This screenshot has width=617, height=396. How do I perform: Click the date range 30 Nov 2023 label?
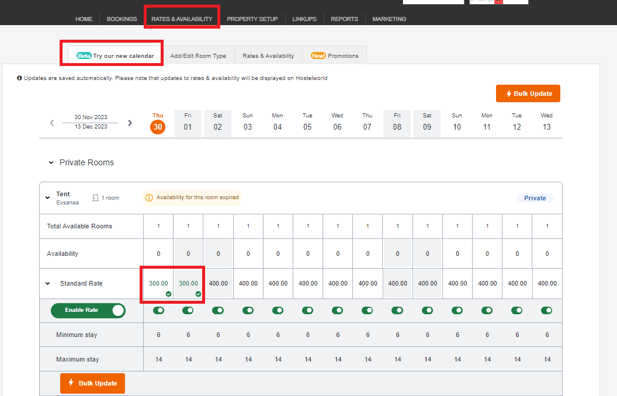pos(91,117)
